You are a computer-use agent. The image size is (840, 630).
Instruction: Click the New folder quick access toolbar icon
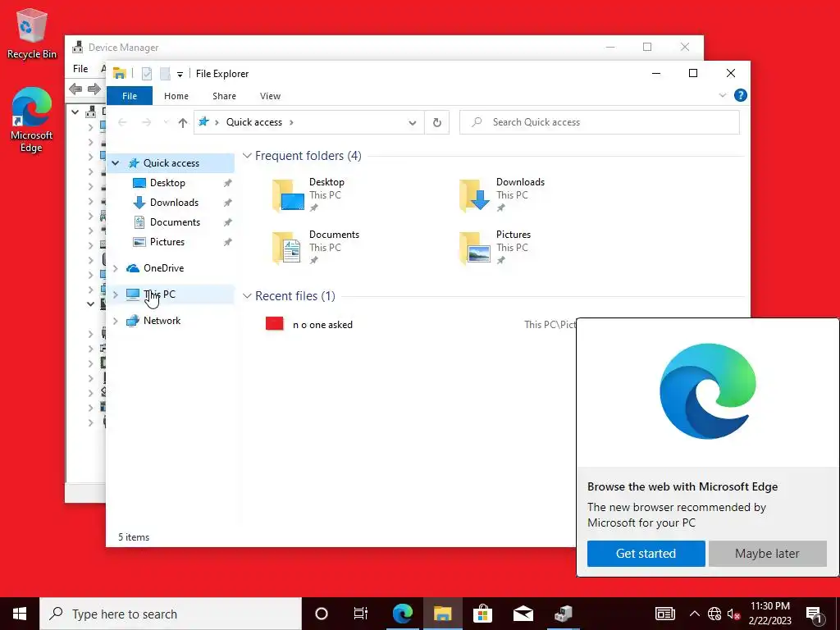tap(165, 74)
